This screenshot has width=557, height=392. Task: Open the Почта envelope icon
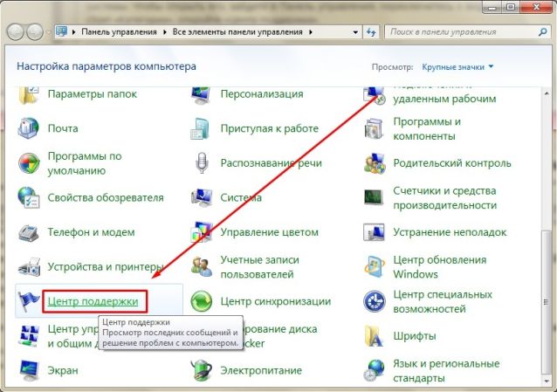[x=30, y=128]
